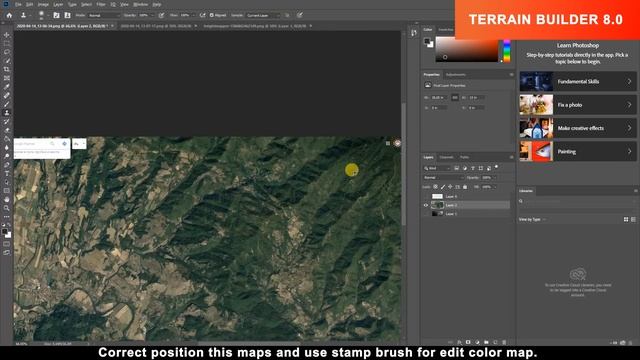640x360 pixels.
Task: Select the Layer 4 thumbnail
Action: [437, 196]
